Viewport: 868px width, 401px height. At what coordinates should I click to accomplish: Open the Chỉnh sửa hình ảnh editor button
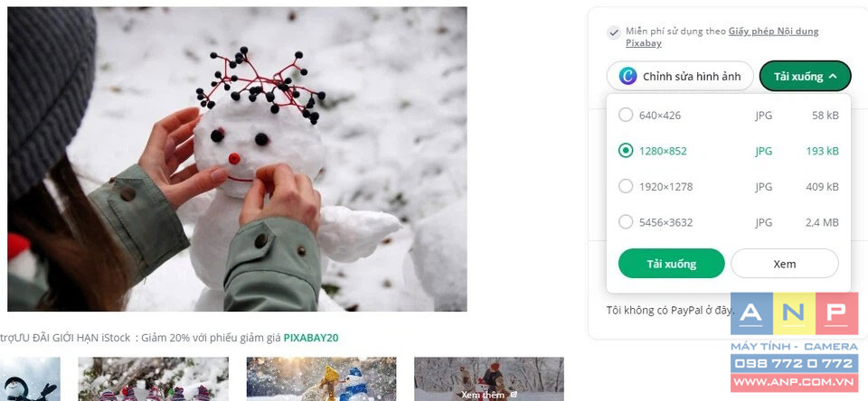click(680, 76)
